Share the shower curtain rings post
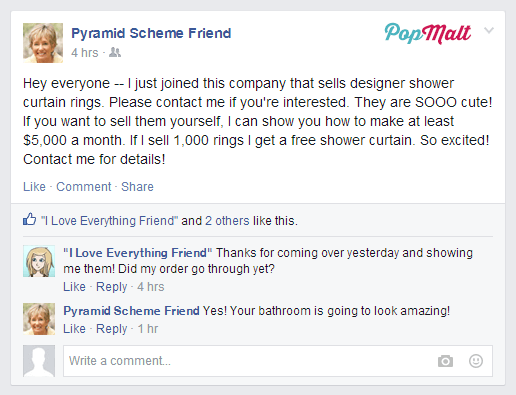This screenshot has height=395, width=516. coord(137,187)
